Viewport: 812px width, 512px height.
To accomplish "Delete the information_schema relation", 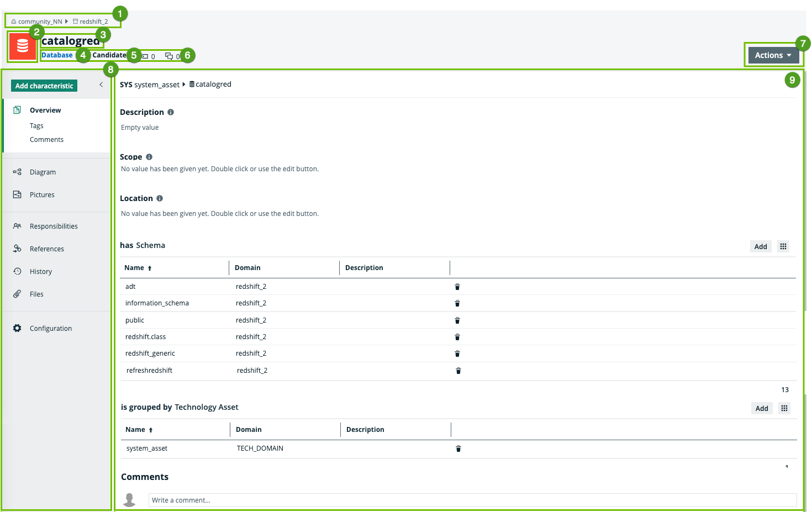I will click(x=457, y=303).
